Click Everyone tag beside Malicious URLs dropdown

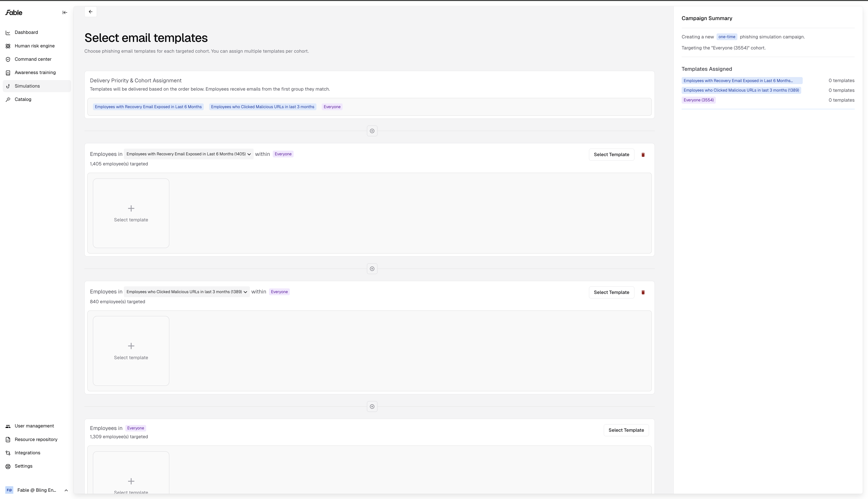279,292
